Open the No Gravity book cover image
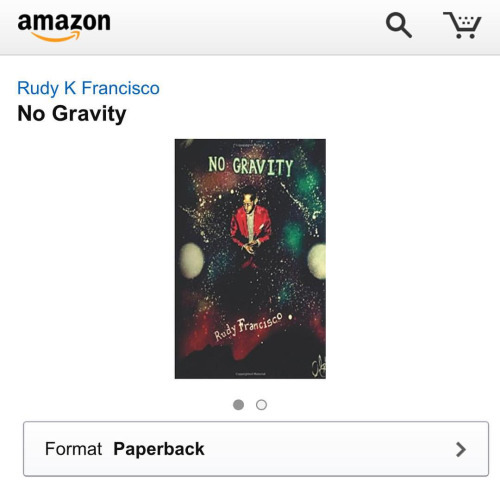 [250, 259]
